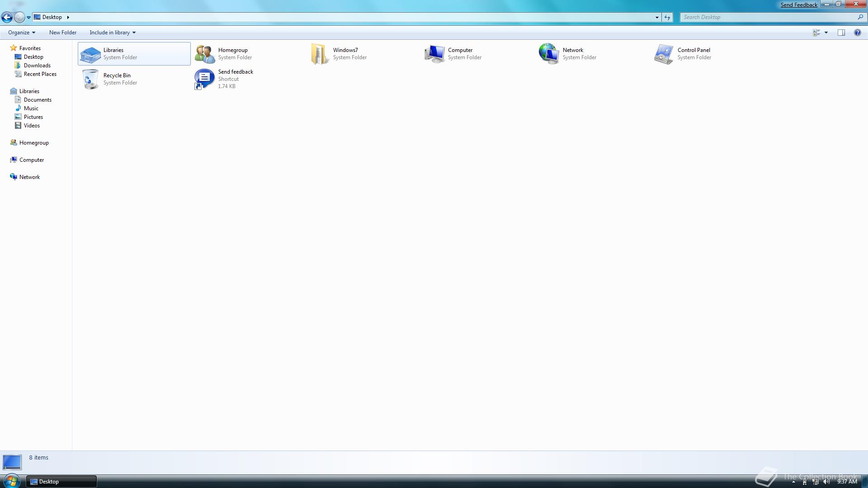Open Videos library in sidebar

pos(32,126)
